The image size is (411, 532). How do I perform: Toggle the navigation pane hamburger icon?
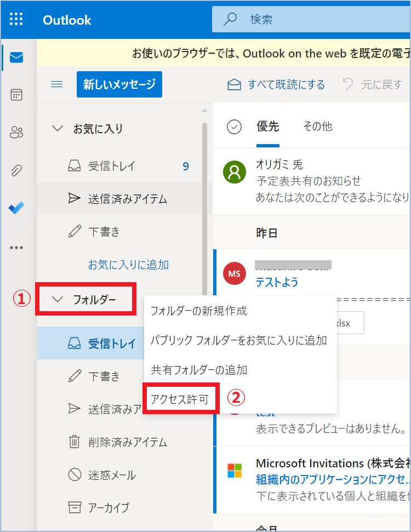pos(56,84)
